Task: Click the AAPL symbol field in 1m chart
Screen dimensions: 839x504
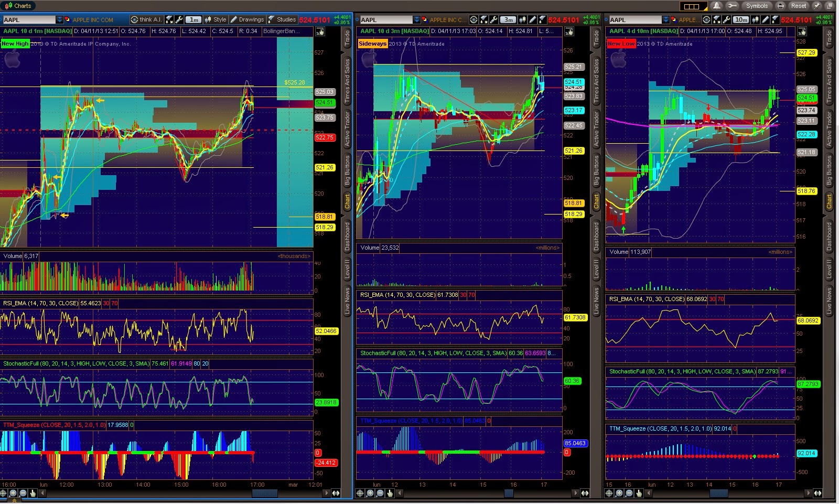Action: click(x=29, y=20)
